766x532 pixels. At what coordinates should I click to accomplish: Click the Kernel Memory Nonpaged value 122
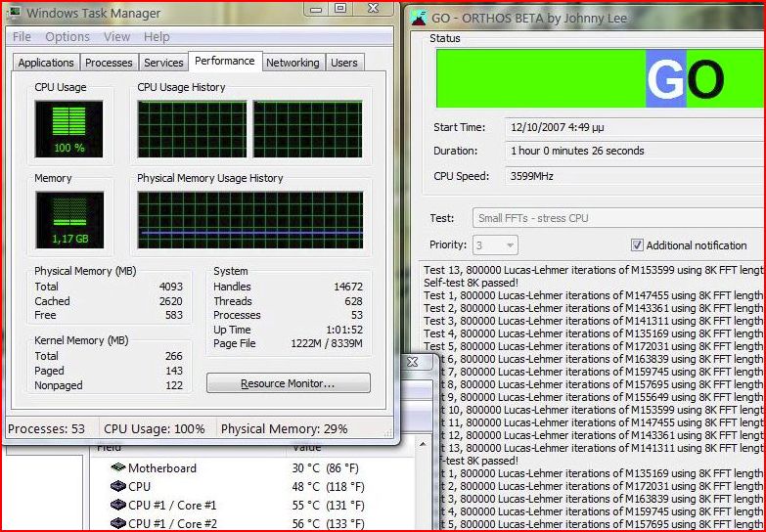tap(174, 385)
